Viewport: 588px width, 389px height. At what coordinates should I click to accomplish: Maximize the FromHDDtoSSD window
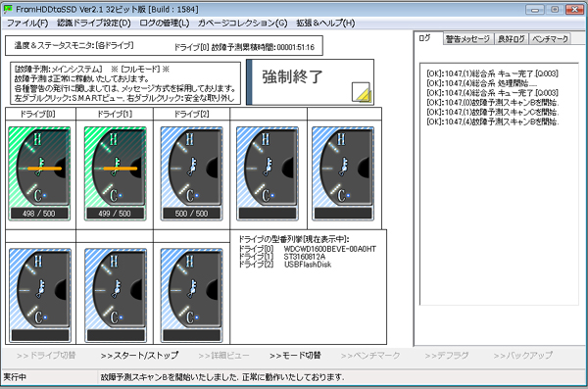(555, 10)
